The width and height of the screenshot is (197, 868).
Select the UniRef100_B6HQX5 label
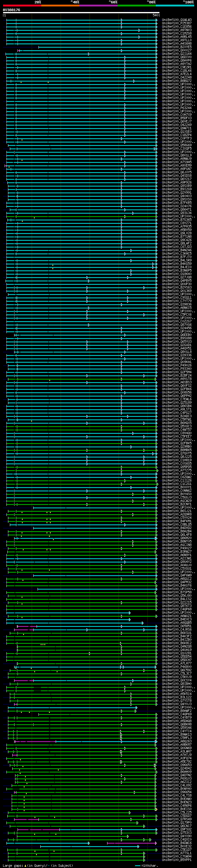coord(177,423)
